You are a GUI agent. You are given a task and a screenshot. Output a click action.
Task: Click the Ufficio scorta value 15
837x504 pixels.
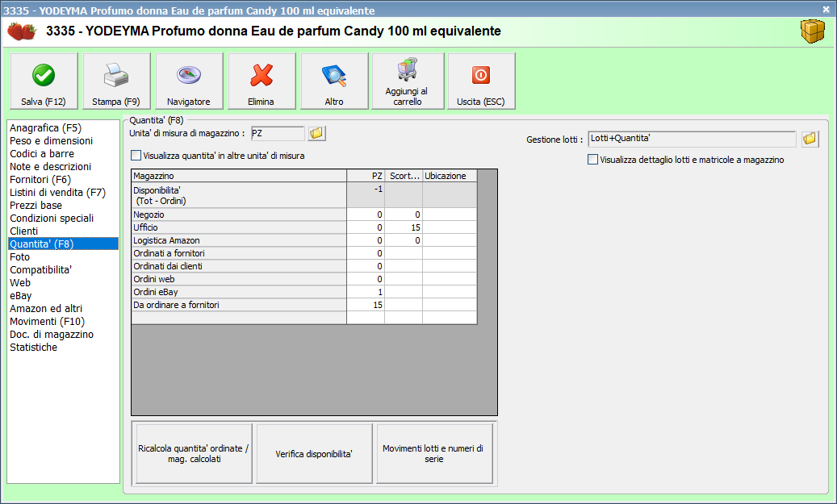point(404,227)
